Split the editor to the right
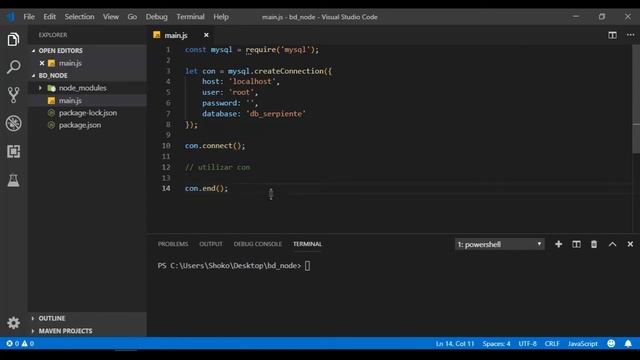Screen dimensions: 640x360 (612, 35)
